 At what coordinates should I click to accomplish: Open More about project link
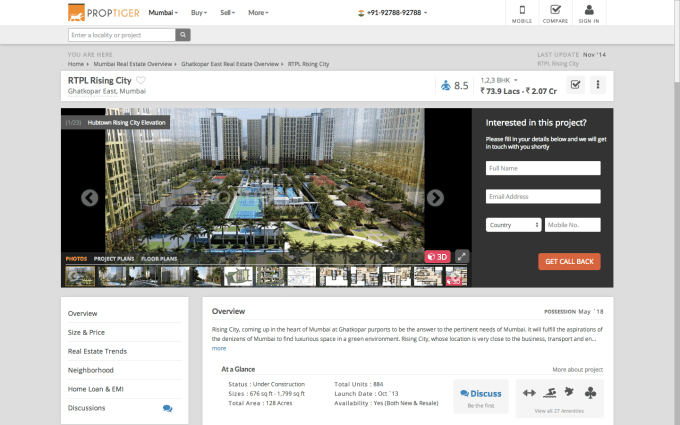[x=577, y=369]
